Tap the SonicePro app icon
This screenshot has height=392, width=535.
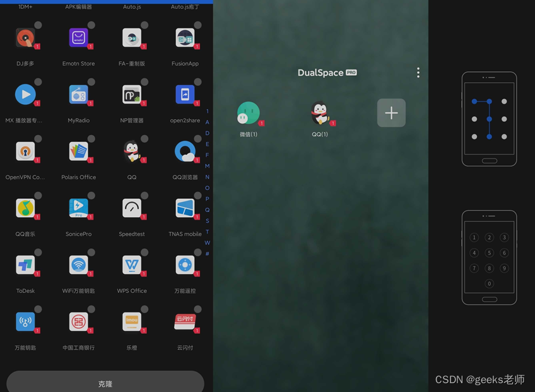78,208
